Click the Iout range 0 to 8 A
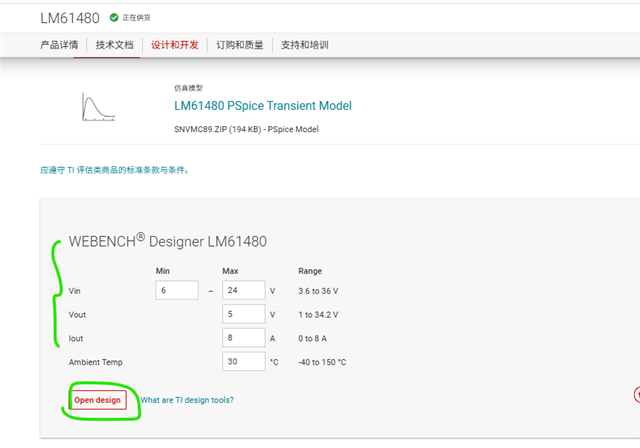The image size is (640, 448). [x=312, y=338]
